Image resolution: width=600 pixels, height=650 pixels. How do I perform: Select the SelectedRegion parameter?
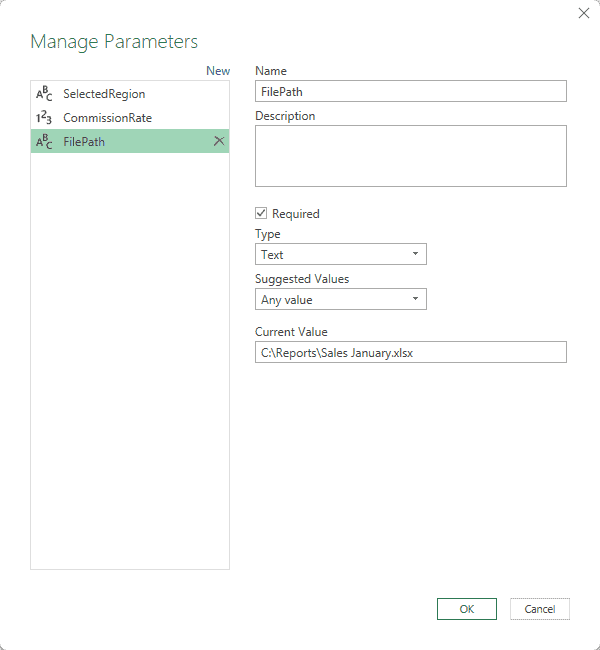pos(130,94)
